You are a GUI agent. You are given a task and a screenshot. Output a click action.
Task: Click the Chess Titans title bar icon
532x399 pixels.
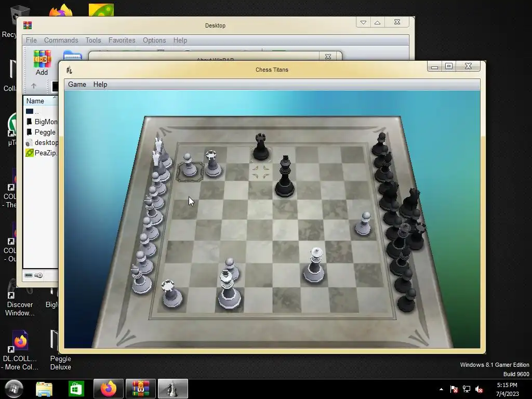(69, 70)
